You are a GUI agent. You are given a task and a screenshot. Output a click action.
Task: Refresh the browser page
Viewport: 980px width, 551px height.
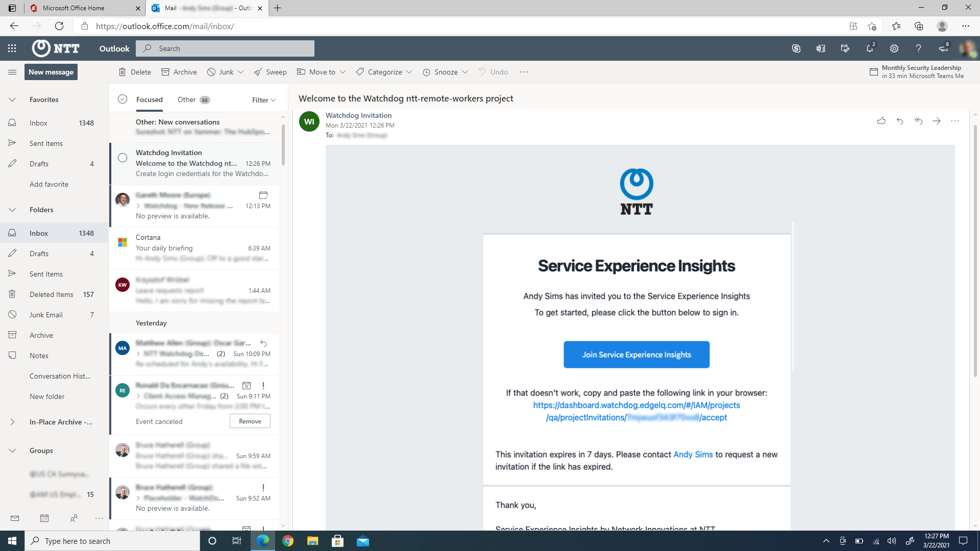tap(59, 26)
